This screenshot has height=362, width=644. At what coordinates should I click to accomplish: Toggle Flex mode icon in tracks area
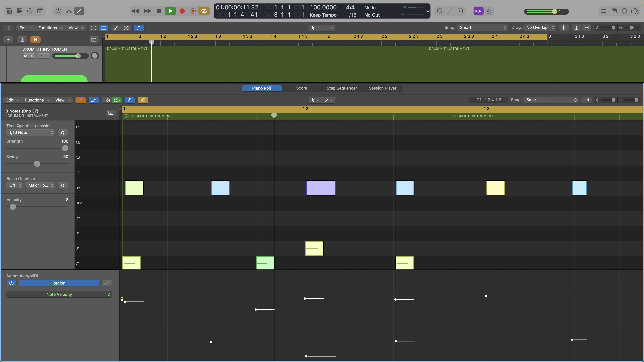[126, 28]
